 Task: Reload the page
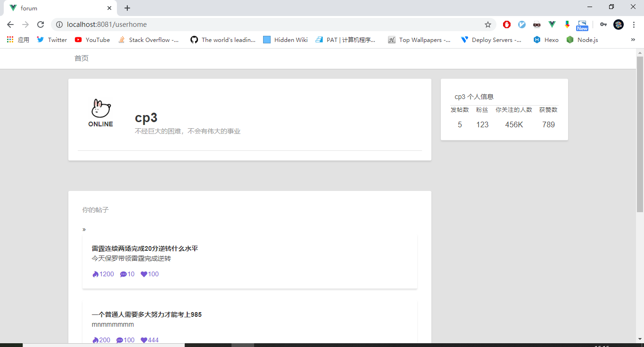[41, 25]
